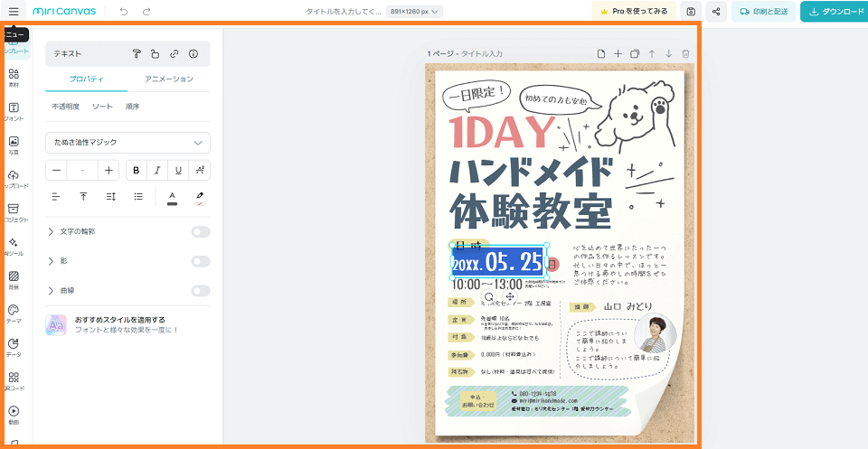This screenshot has width=868, height=449.
Task: Open the 動画 video panel
Action: coord(14,416)
